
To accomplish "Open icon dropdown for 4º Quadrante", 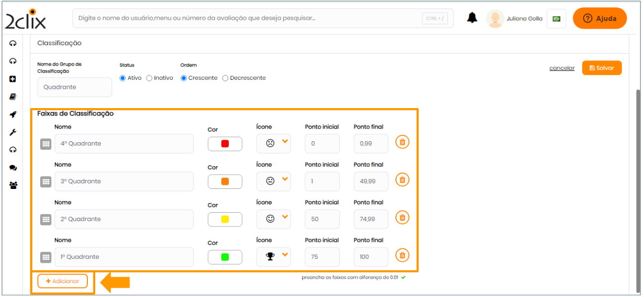I will 274,143.
